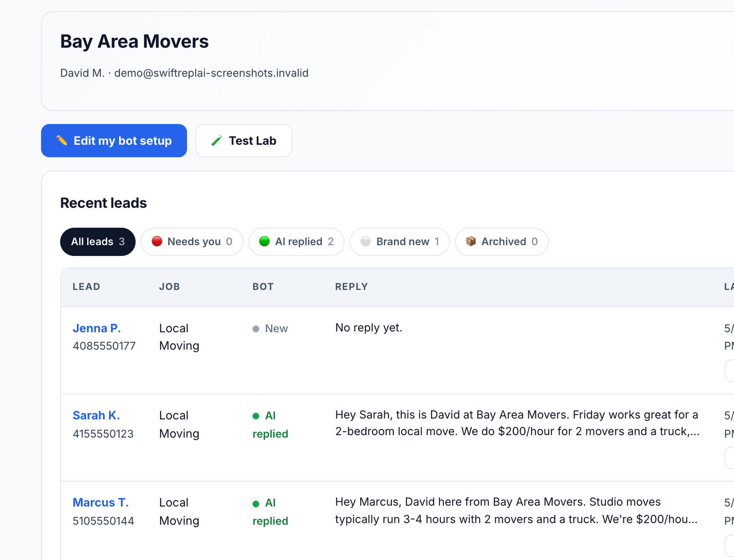Switch to Brand new leads
734x560 pixels.
(400, 242)
